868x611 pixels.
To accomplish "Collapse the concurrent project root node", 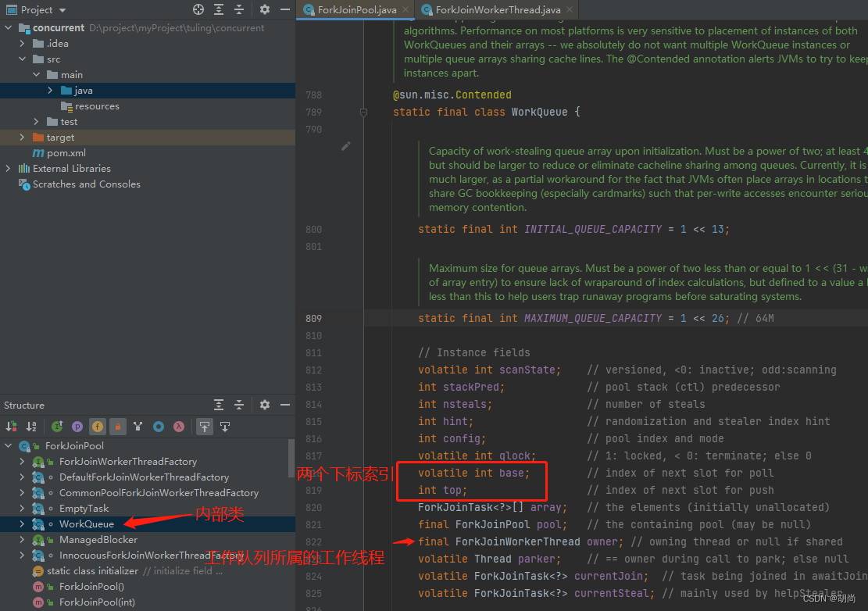I will click(9, 27).
